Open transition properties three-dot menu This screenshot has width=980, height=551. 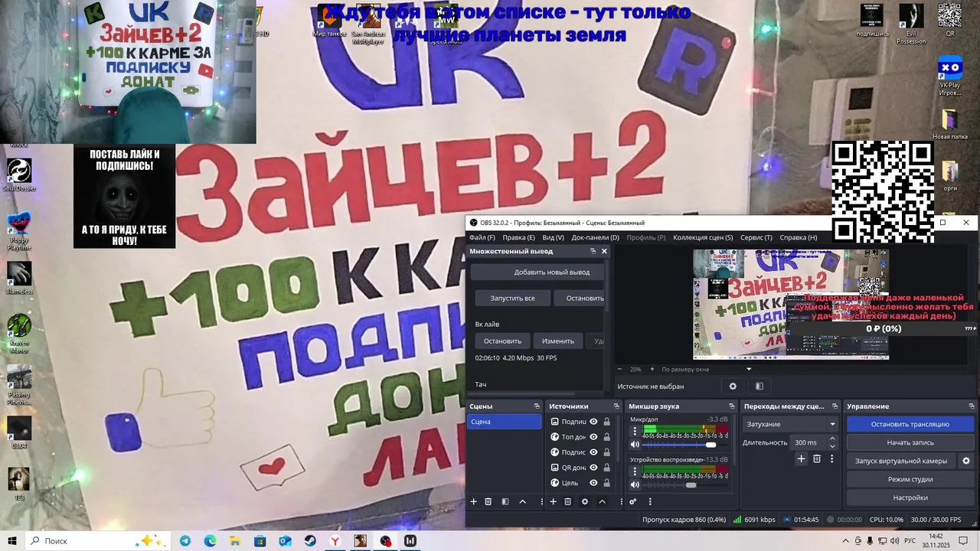click(832, 459)
